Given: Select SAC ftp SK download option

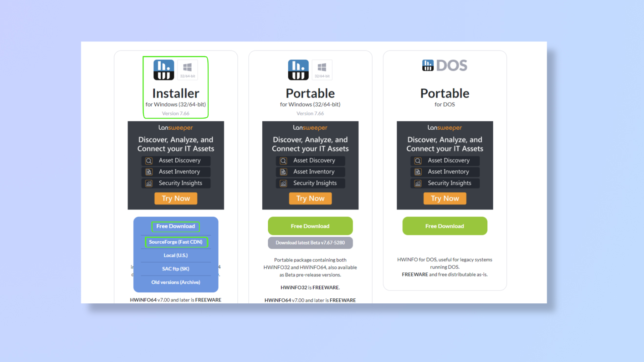Looking at the screenshot, I should point(176,269).
